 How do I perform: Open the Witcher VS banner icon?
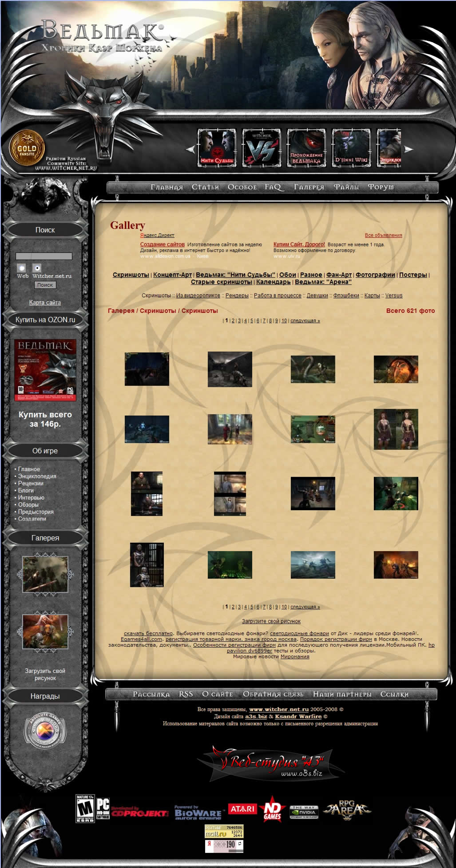click(262, 148)
